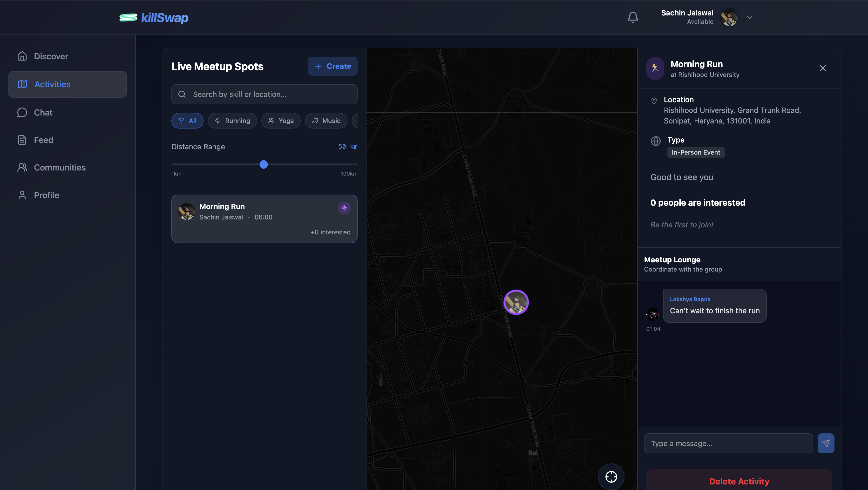Click the SkillSwap logo
Viewport: 868px width, 490px height.
pos(154,18)
